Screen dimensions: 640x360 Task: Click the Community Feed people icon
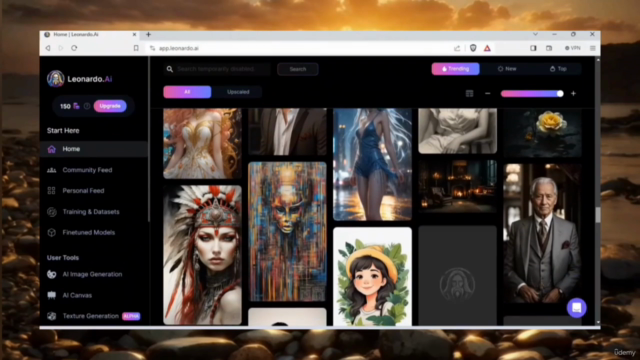[51, 170]
